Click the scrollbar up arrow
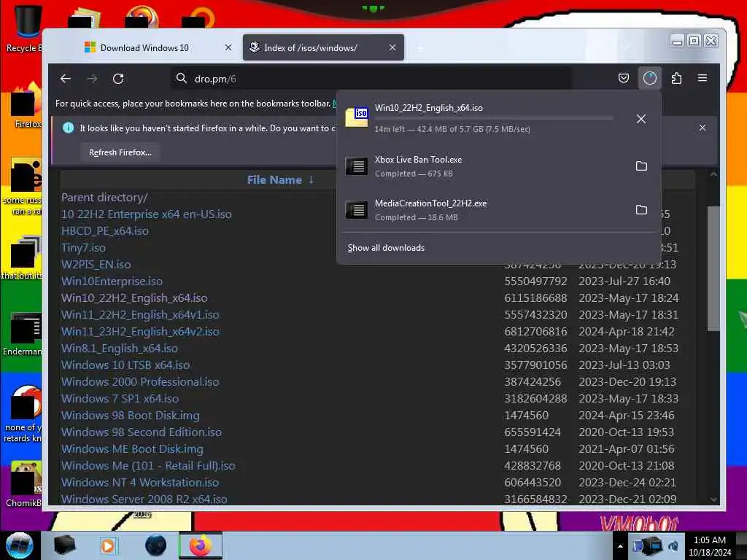 (x=713, y=174)
